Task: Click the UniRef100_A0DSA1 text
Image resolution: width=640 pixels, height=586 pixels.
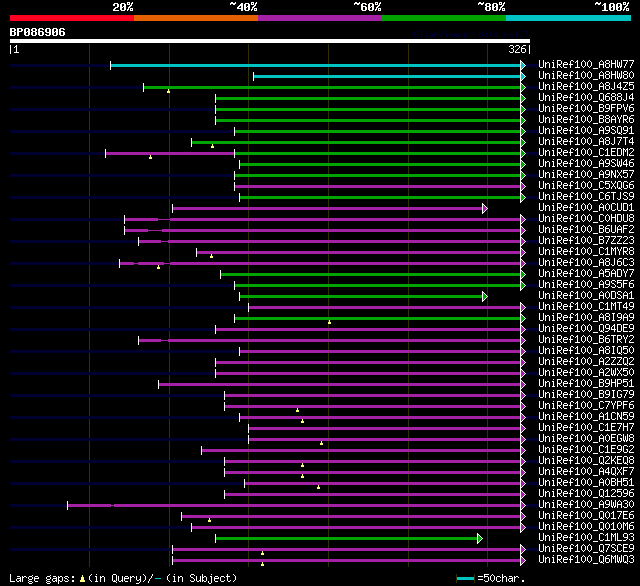Action: [586, 296]
